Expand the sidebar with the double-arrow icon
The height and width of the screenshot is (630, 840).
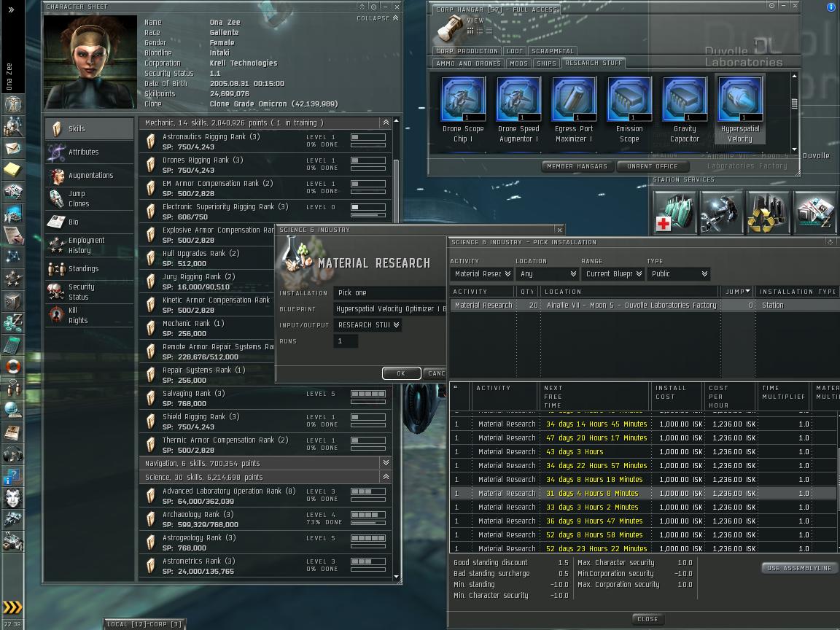pos(11,9)
